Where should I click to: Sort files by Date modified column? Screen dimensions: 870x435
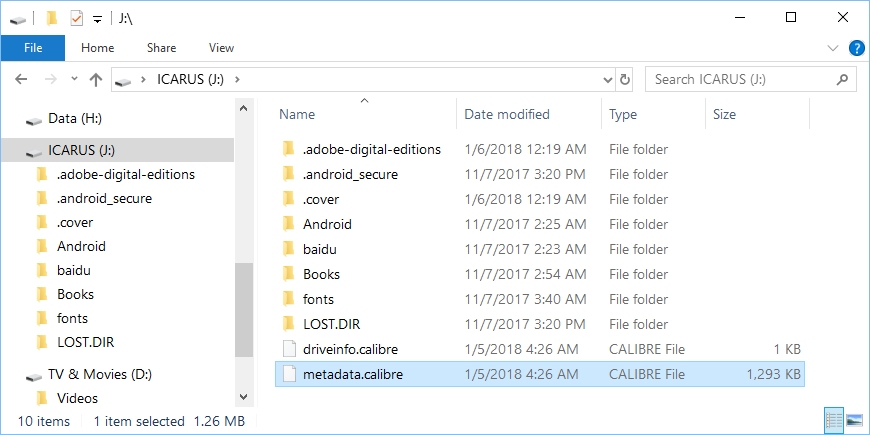(x=507, y=115)
